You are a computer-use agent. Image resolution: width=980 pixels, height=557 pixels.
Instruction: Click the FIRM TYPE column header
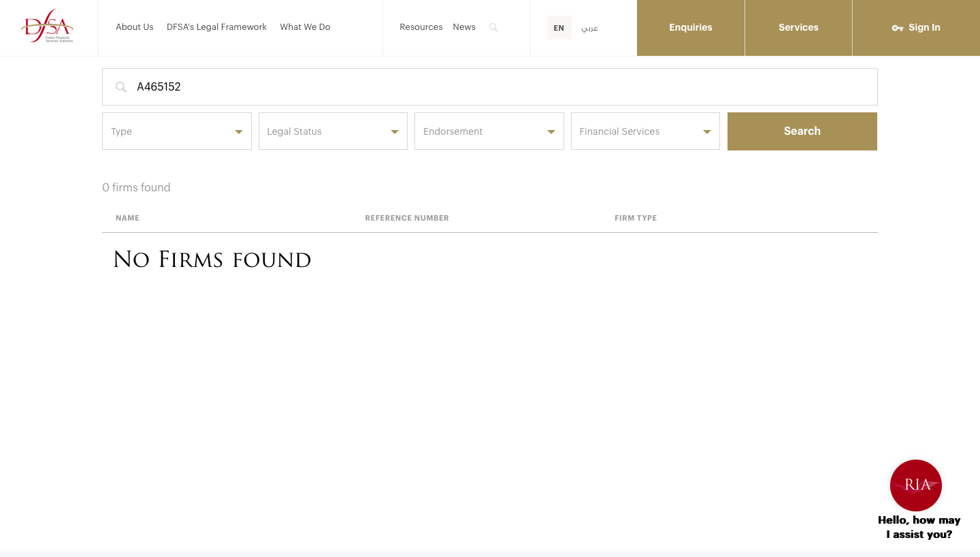tap(636, 218)
